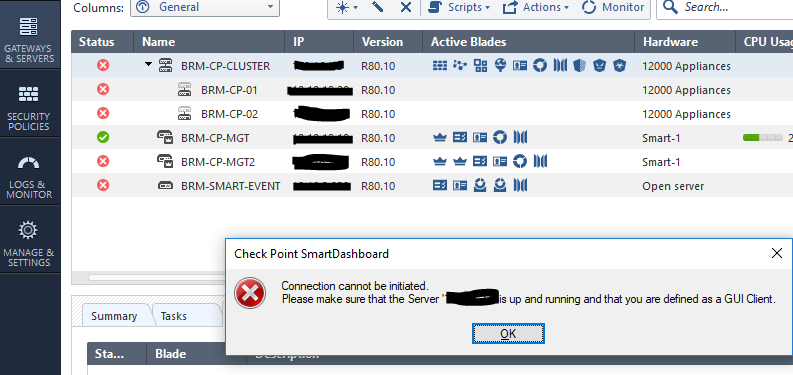Select the BRM-CP-02 row

tap(432, 114)
